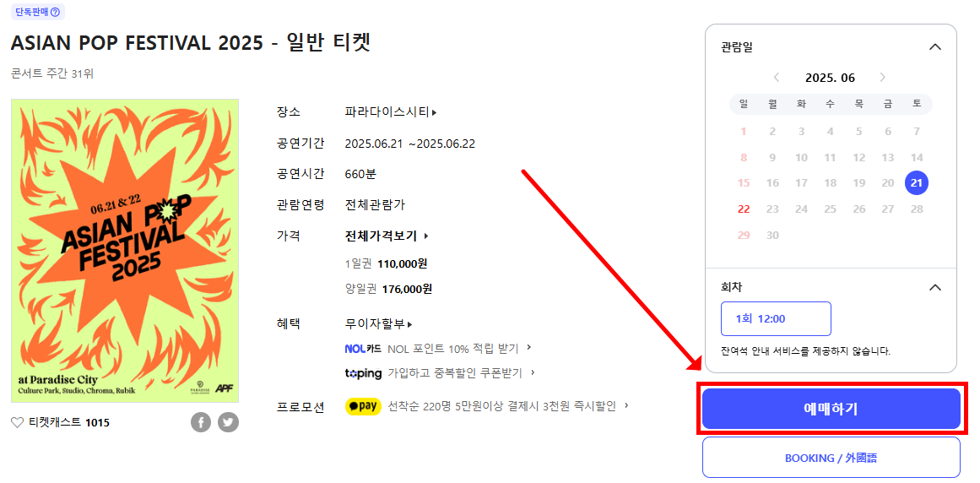Click the 2025. 06 month label
Viewport: 980px width, 483px height.
(830, 78)
